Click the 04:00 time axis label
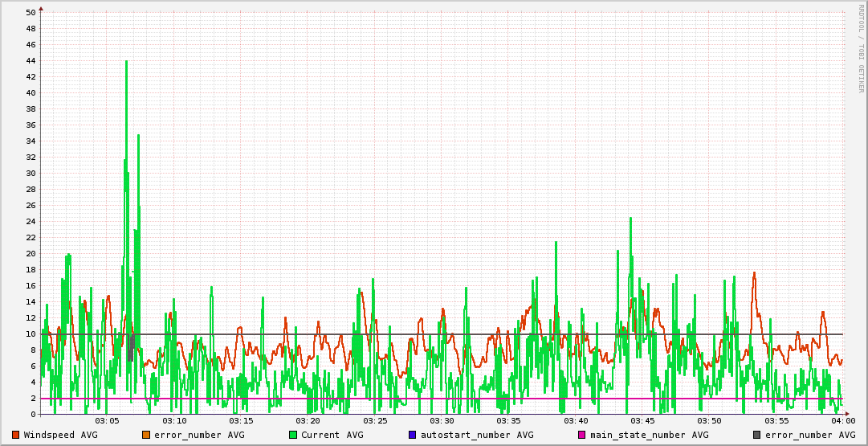Image resolution: width=868 pixels, height=446 pixels. click(842, 421)
